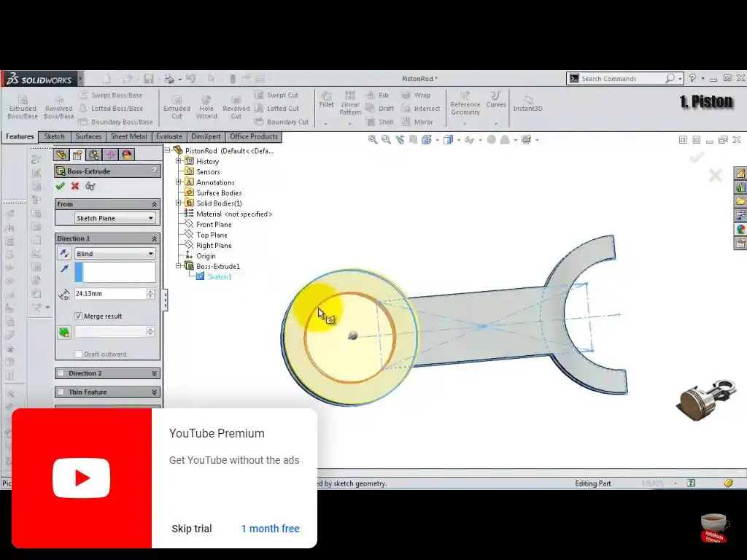Image resolution: width=747 pixels, height=560 pixels.
Task: Select the Draft tool
Action: [380, 109]
